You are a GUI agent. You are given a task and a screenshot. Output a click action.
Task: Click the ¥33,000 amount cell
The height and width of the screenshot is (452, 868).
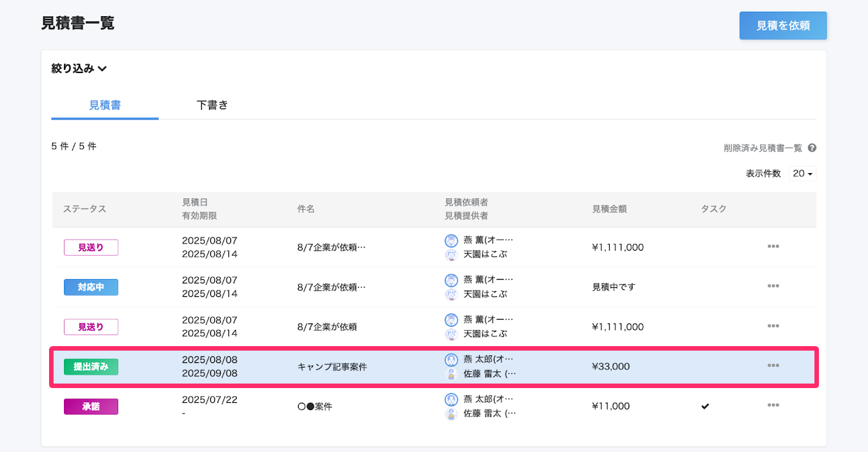click(x=611, y=367)
